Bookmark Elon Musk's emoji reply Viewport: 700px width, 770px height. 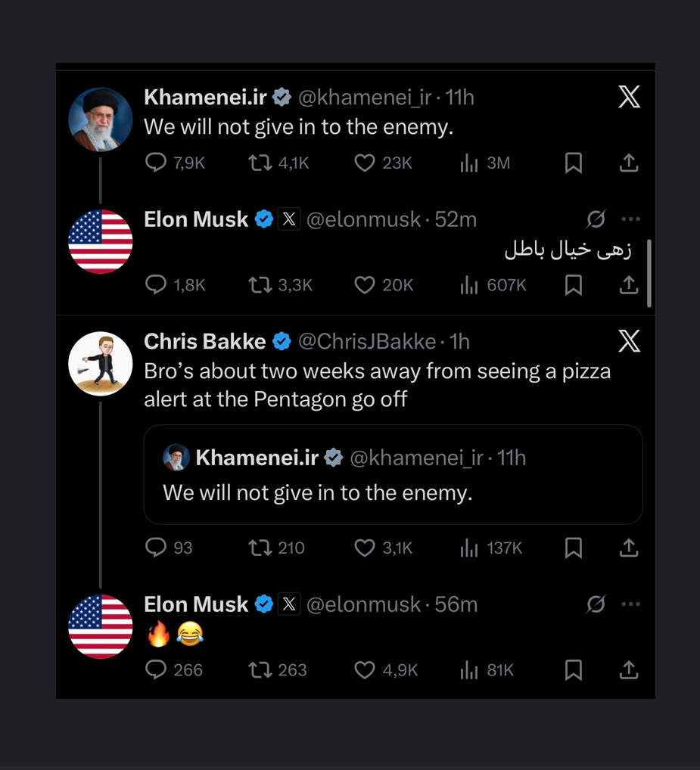[x=574, y=669]
